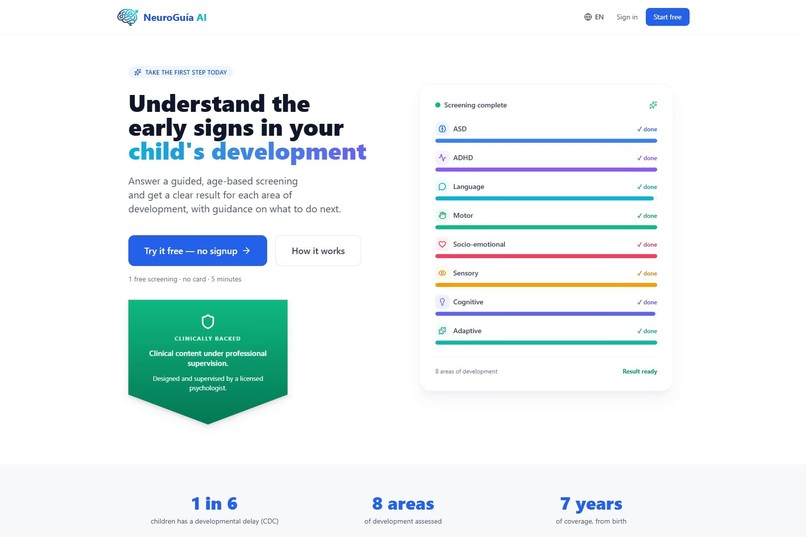
Task: Click the Adaptive row label
Action: pyautogui.click(x=467, y=330)
